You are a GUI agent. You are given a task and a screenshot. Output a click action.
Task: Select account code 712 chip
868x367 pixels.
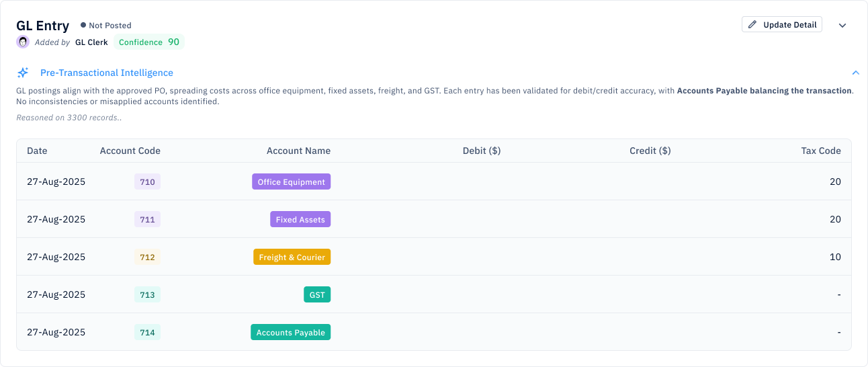pos(147,257)
